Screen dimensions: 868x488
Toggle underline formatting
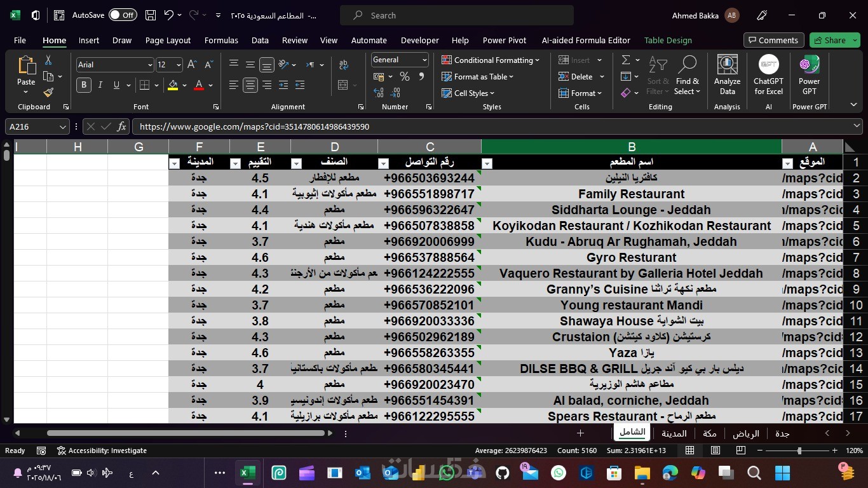pos(116,85)
